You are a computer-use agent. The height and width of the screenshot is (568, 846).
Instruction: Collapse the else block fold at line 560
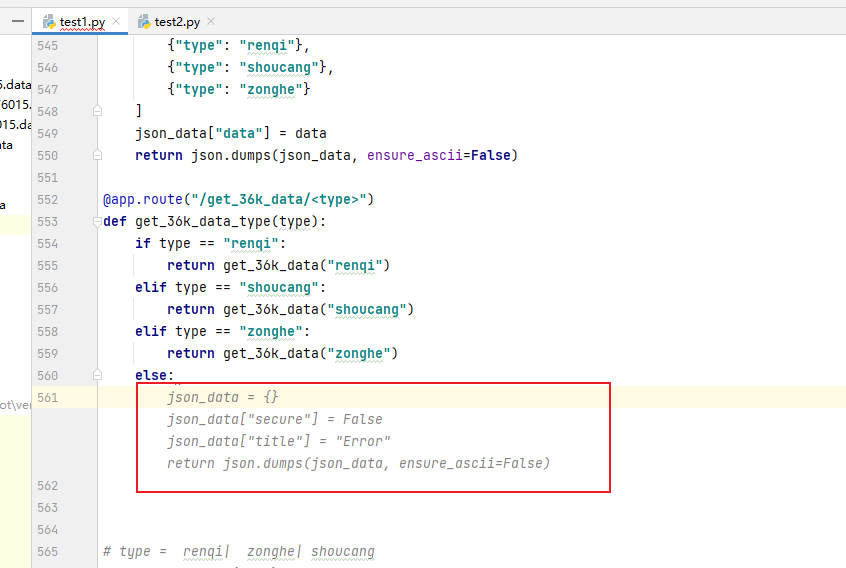[x=97, y=375]
